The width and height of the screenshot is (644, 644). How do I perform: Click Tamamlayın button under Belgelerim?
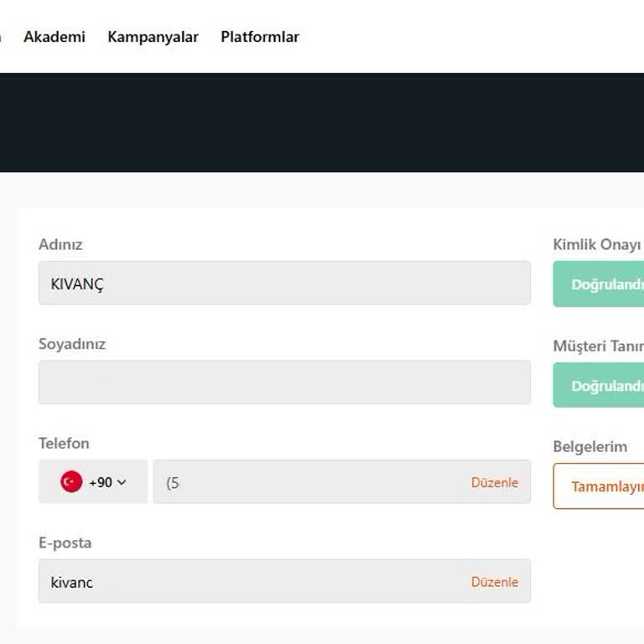coord(599,486)
